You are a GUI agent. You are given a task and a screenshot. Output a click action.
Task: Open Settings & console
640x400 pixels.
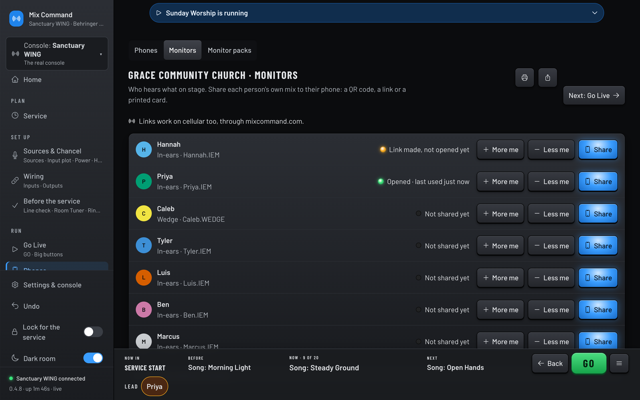[57, 285]
